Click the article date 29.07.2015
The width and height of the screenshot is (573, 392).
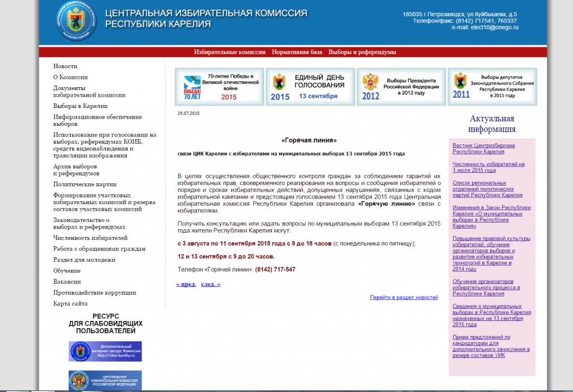click(189, 114)
